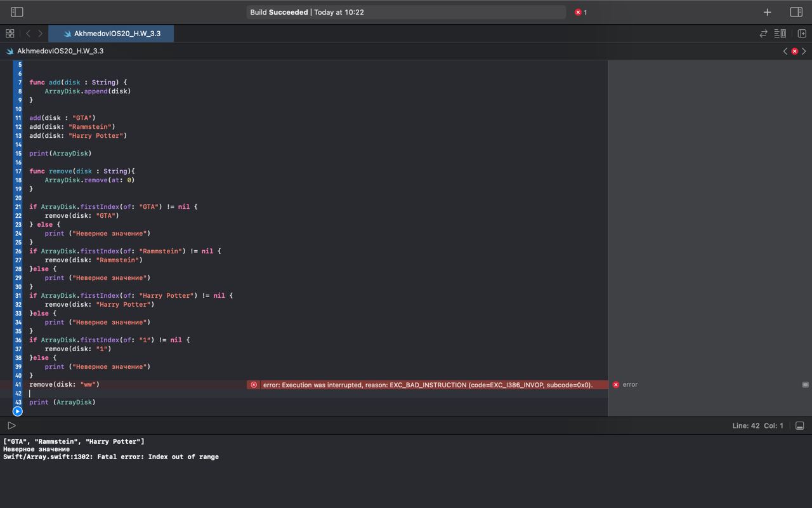
Task: Click line number 41 in the gutter
Action: pyautogui.click(x=19, y=385)
